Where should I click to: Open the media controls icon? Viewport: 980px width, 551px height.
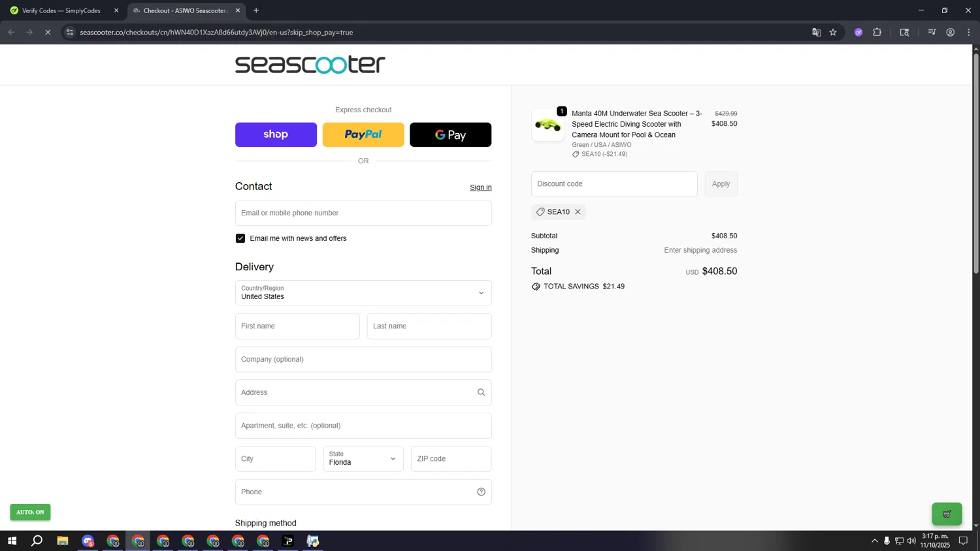tap(932, 32)
